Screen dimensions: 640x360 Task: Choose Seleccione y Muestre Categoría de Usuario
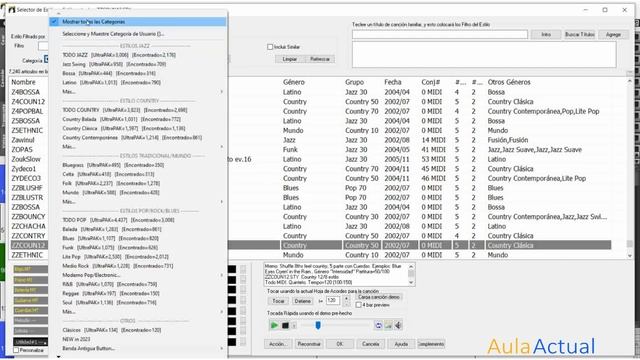click(x=138, y=34)
